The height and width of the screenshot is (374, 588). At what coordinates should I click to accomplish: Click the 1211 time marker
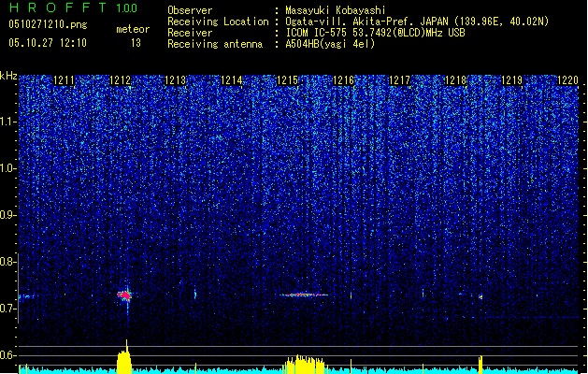click(64, 80)
